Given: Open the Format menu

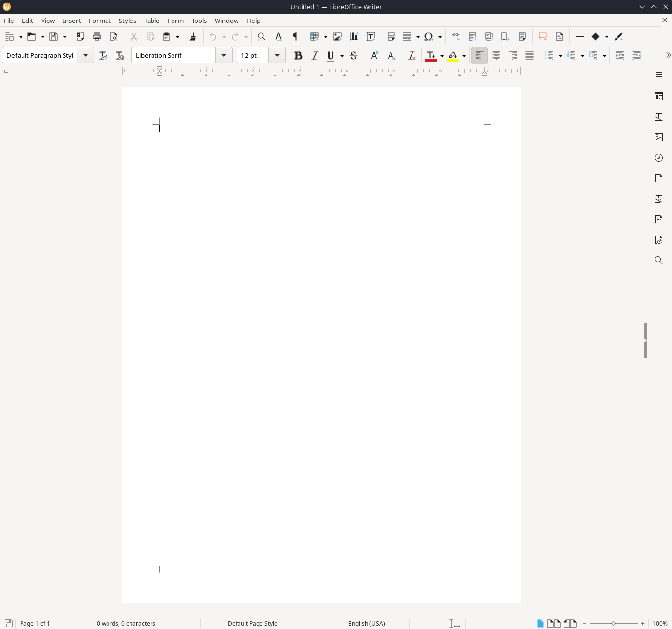Looking at the screenshot, I should pos(100,21).
